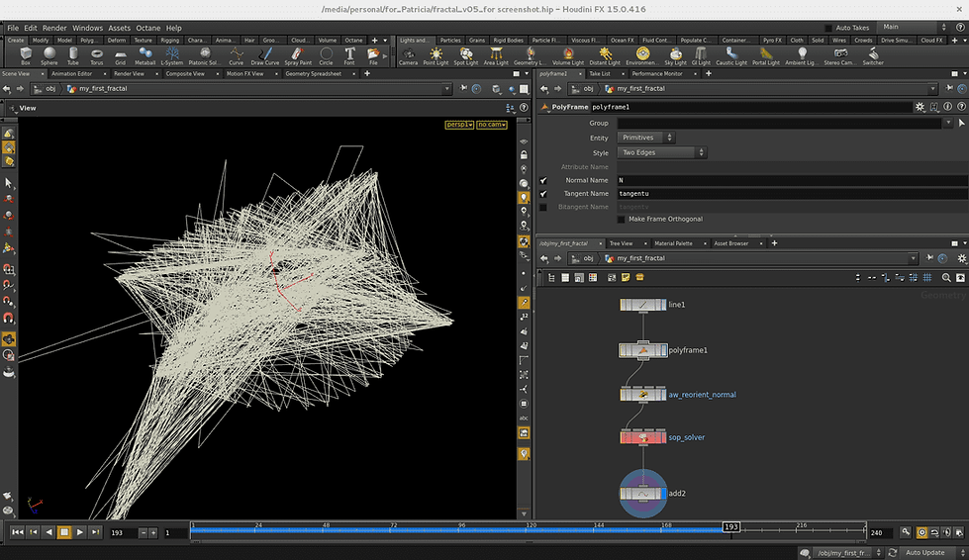This screenshot has height=560, width=969.
Task: Add a Sky Light from the shelf
Action: [x=675, y=56]
